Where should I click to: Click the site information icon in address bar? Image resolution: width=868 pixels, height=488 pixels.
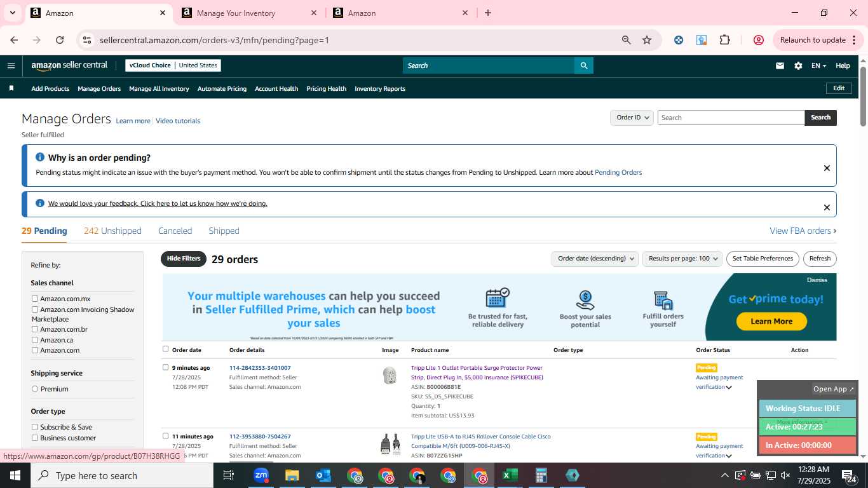pos(87,40)
